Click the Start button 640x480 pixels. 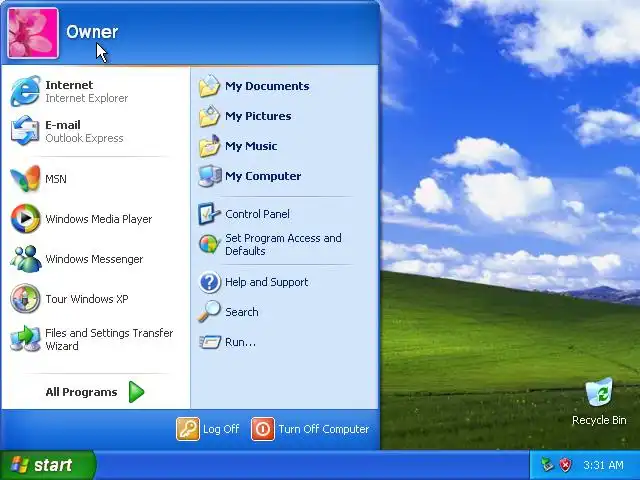pos(48,465)
